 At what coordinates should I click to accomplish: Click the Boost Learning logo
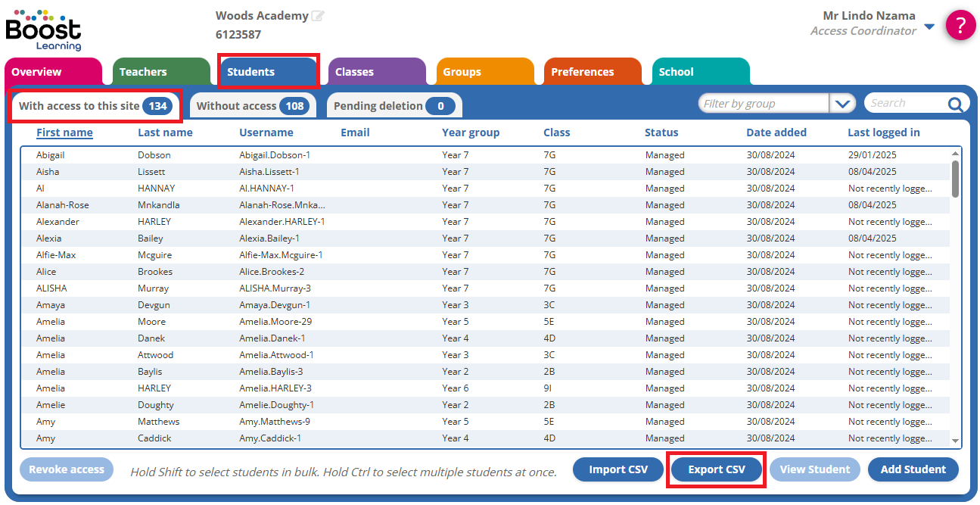[x=43, y=30]
